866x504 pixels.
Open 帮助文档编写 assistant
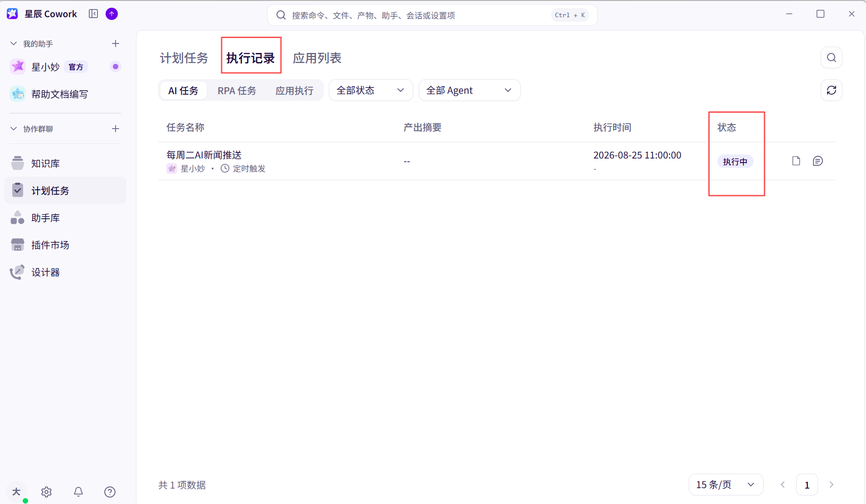[x=65, y=94]
